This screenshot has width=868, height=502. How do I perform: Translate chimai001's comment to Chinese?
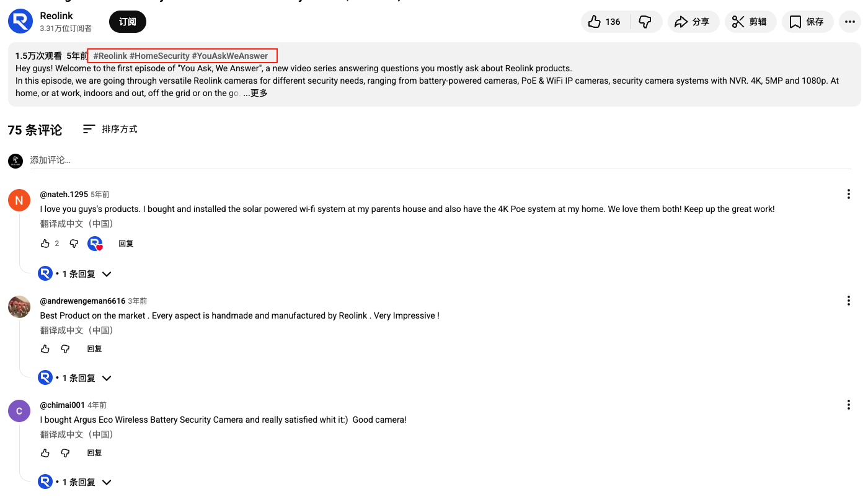(77, 434)
